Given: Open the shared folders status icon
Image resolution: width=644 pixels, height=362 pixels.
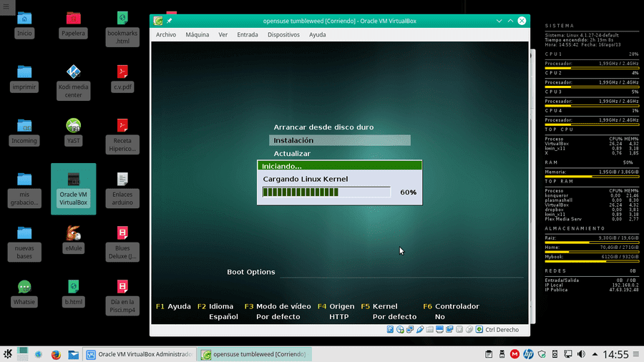Looking at the screenshot, I should [429, 330].
